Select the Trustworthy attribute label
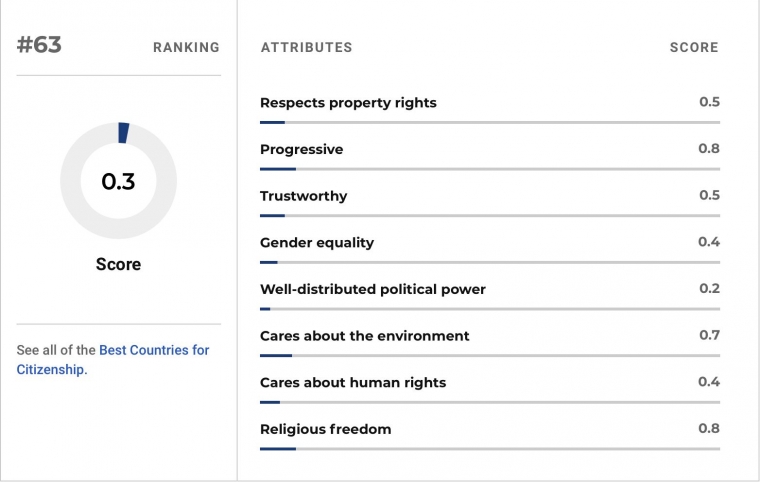The image size is (760, 482). point(303,196)
